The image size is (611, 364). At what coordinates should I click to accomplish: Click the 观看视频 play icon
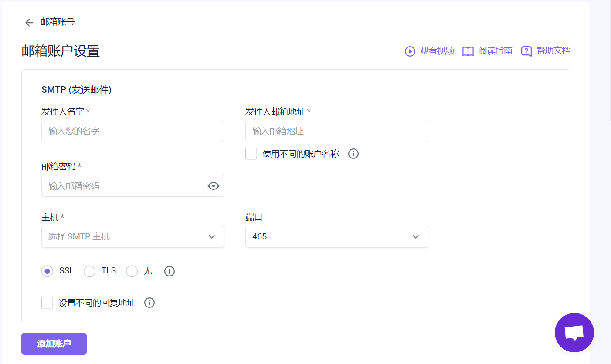point(410,51)
